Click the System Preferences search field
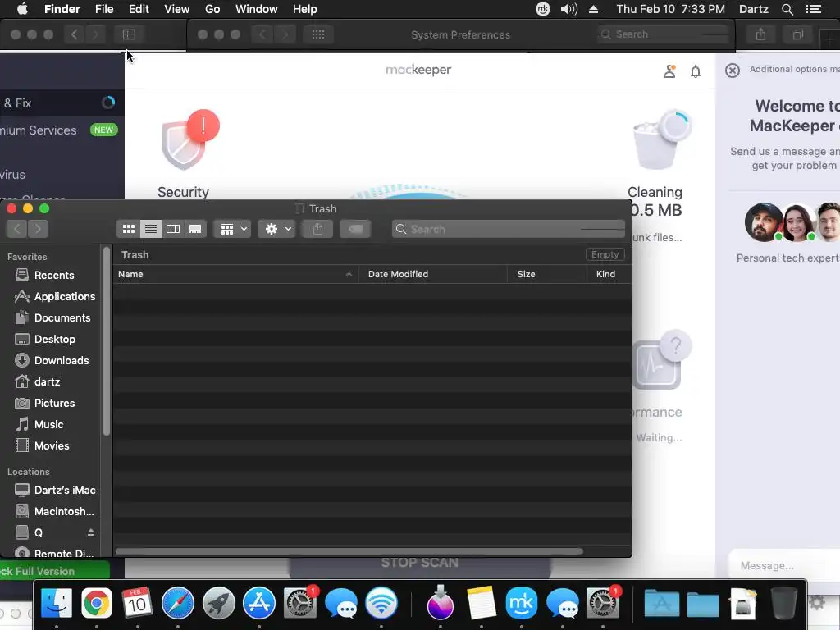 coord(663,34)
